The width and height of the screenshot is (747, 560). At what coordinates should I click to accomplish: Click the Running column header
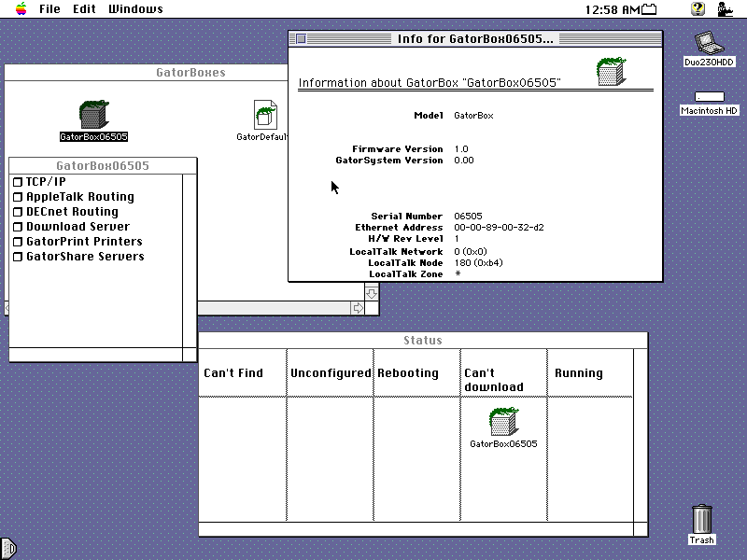click(579, 373)
